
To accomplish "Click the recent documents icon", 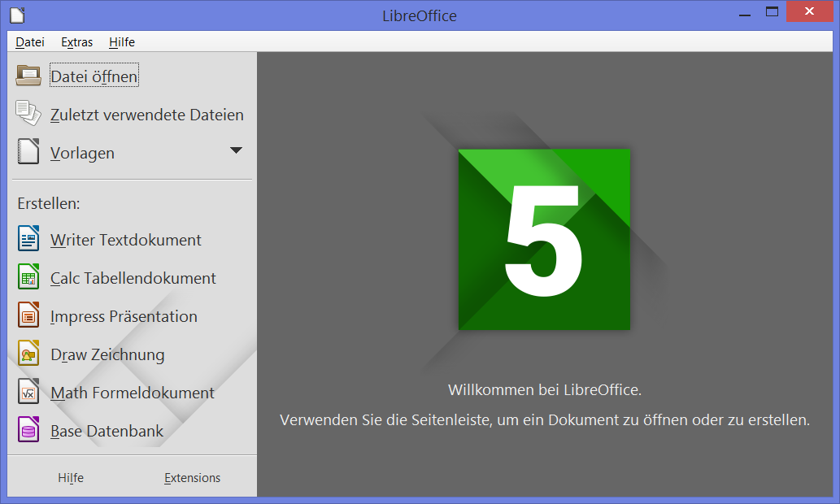I will point(28,114).
